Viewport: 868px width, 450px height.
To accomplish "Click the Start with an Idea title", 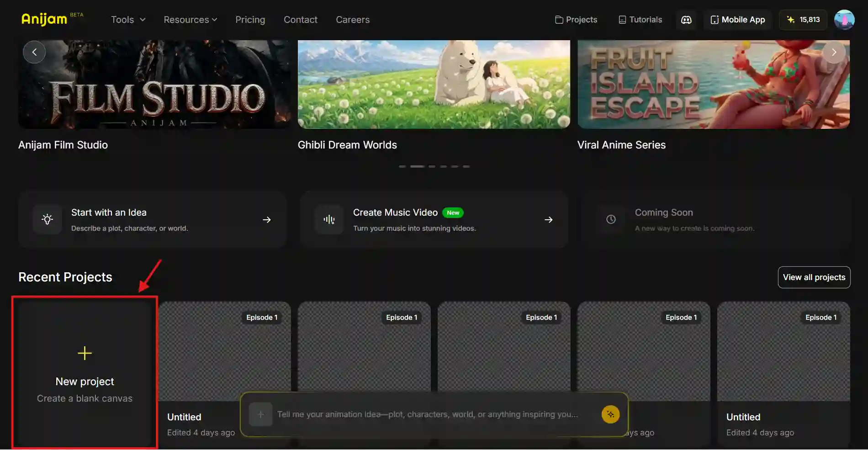I will [x=109, y=212].
